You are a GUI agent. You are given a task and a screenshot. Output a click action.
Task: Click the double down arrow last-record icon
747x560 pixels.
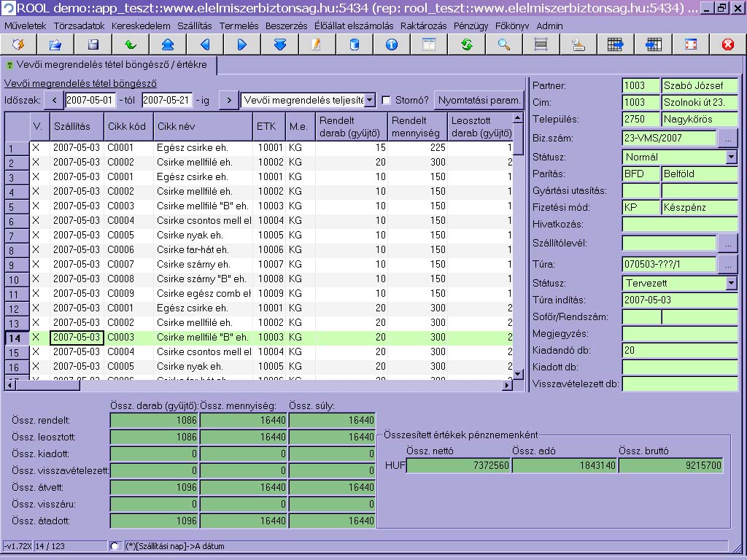click(x=280, y=44)
